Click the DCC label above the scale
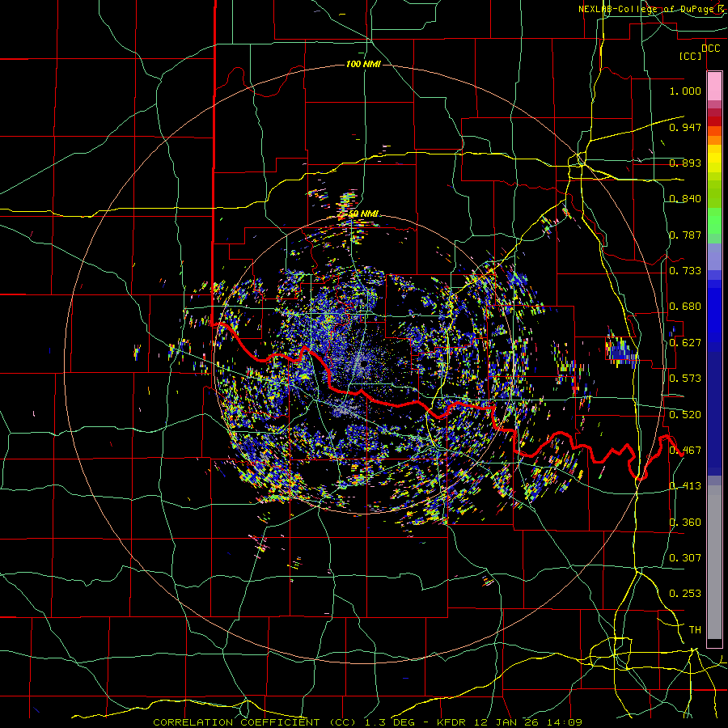 click(710, 49)
